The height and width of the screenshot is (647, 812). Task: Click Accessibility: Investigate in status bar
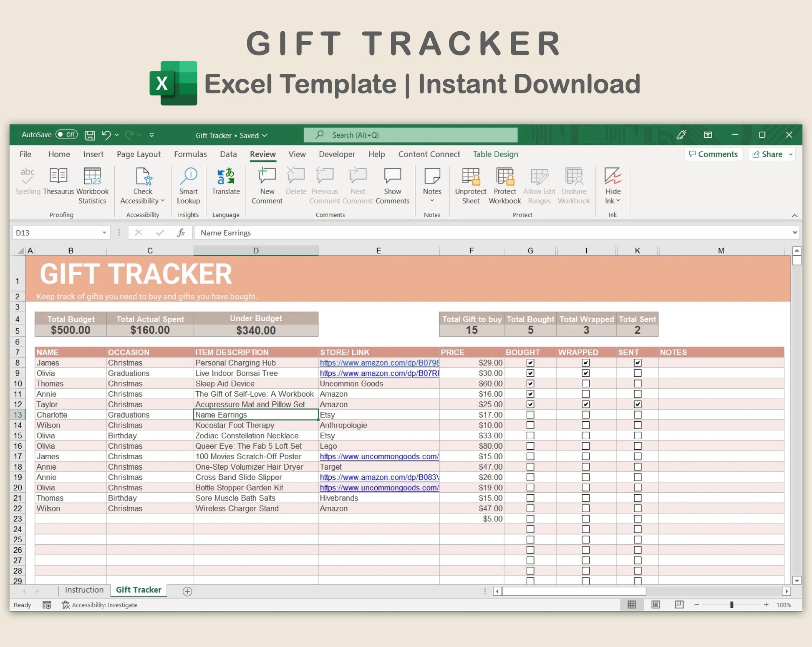click(x=100, y=605)
